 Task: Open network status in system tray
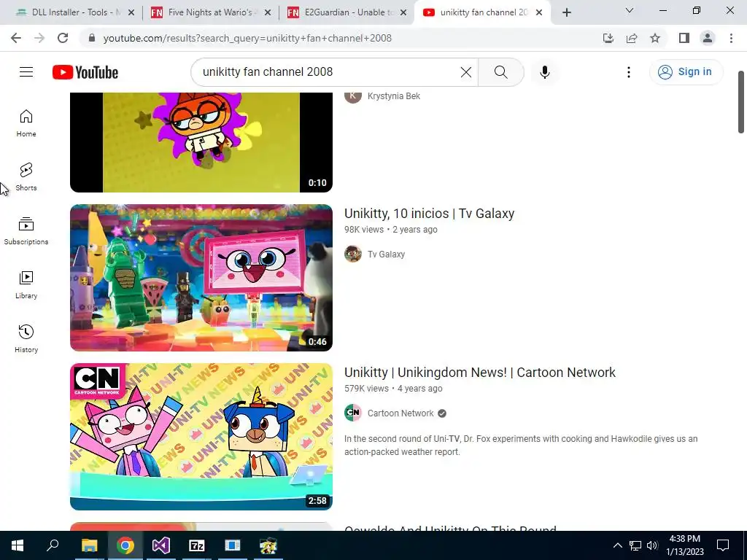click(635, 545)
